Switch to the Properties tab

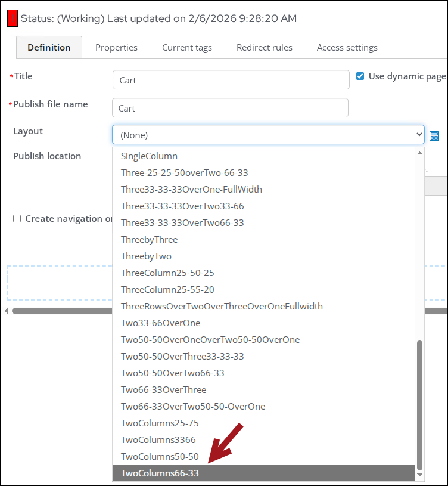(116, 48)
